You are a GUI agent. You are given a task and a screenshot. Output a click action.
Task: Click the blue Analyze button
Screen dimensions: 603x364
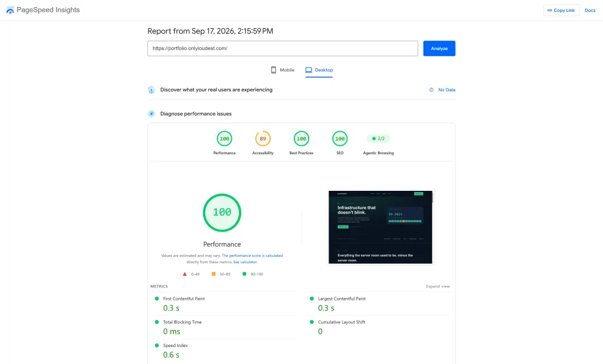439,48
